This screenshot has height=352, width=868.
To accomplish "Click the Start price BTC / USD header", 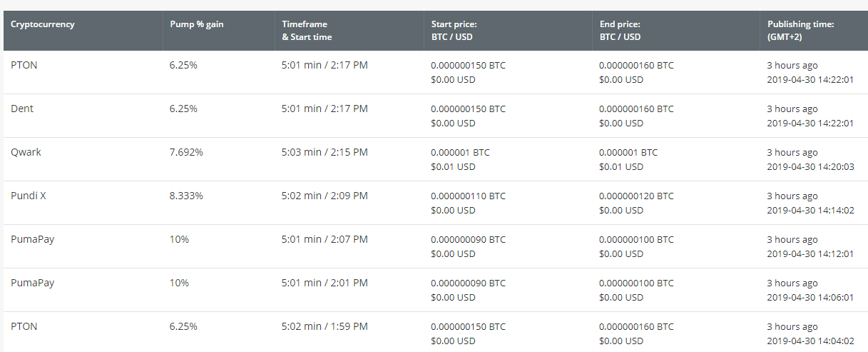I will coord(454,31).
